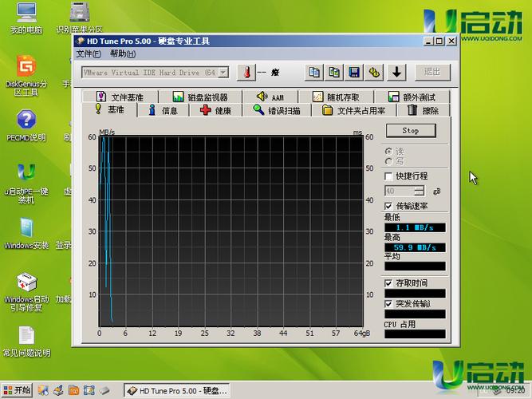The width and height of the screenshot is (532, 399).
Task: Switch to the 信息 tab
Action: tap(164, 110)
